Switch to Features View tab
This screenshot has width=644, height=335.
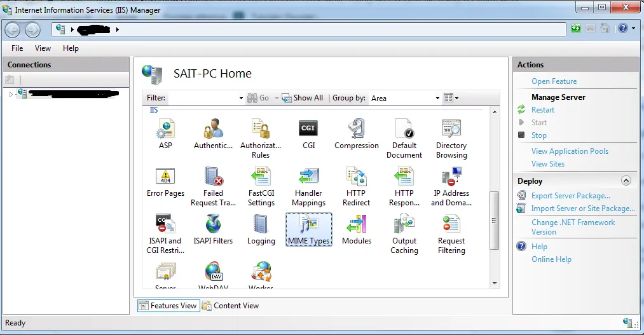click(x=168, y=305)
